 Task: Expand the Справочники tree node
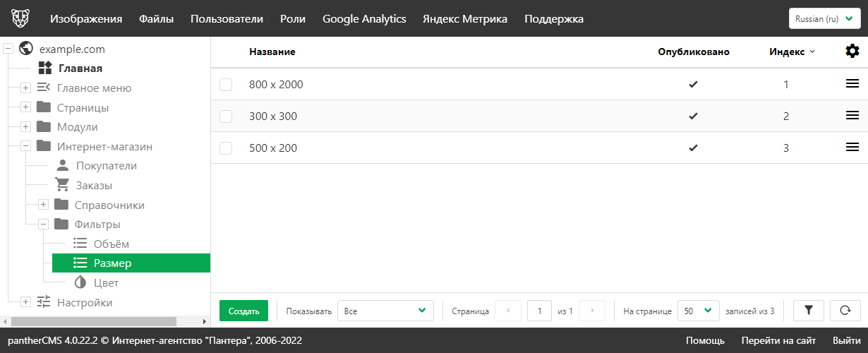pos(43,205)
